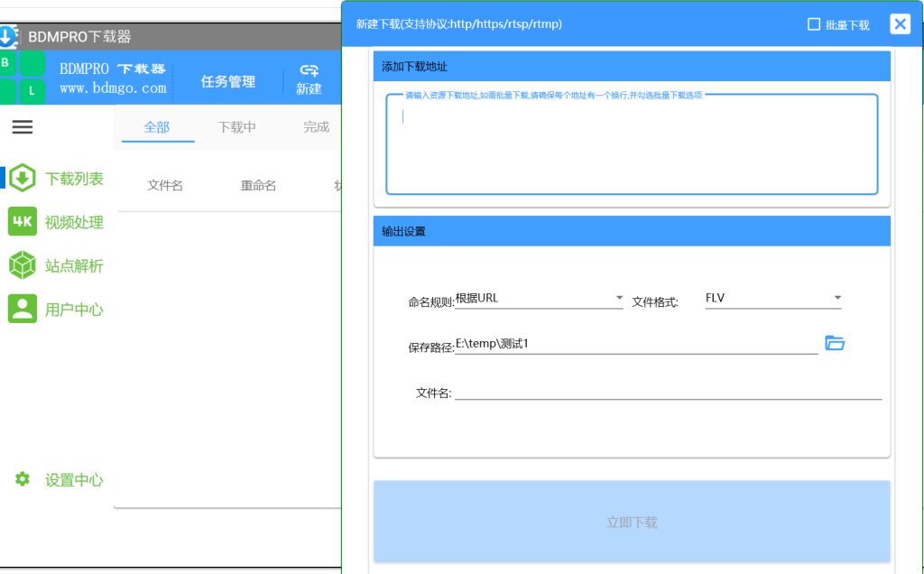The height and width of the screenshot is (574, 924).
Task: Click the 用户中心 user avatar icon
Action: click(x=23, y=309)
